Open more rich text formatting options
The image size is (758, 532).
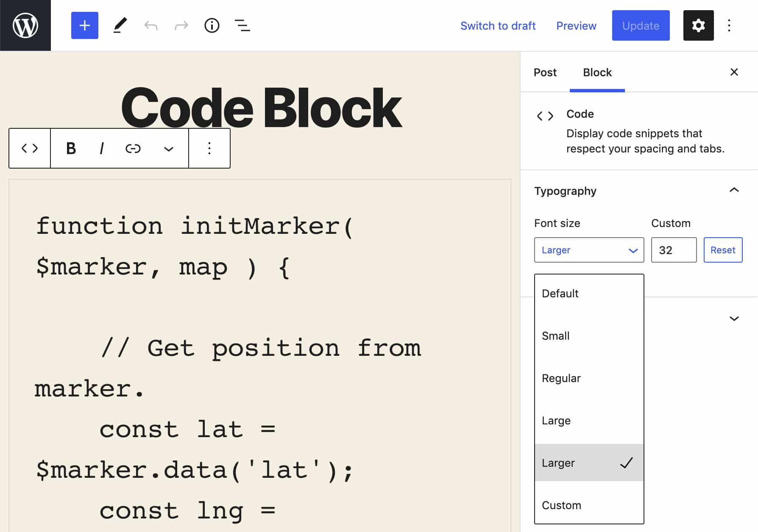(169, 149)
